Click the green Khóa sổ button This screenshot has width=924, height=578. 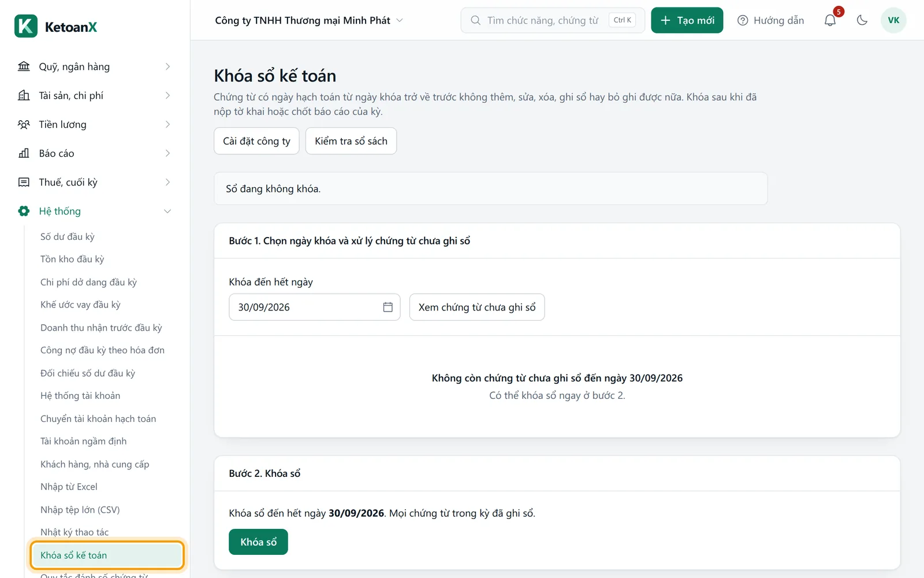[x=258, y=542]
